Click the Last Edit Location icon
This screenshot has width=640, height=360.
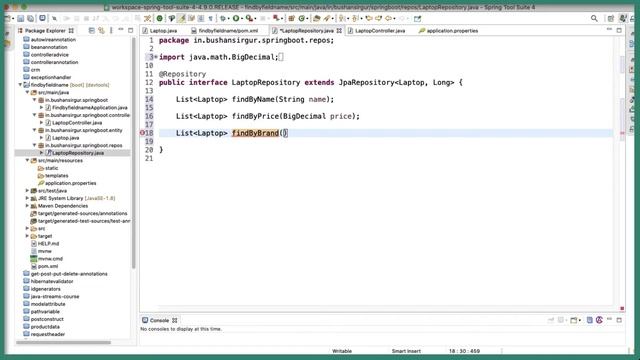coord(369,18)
